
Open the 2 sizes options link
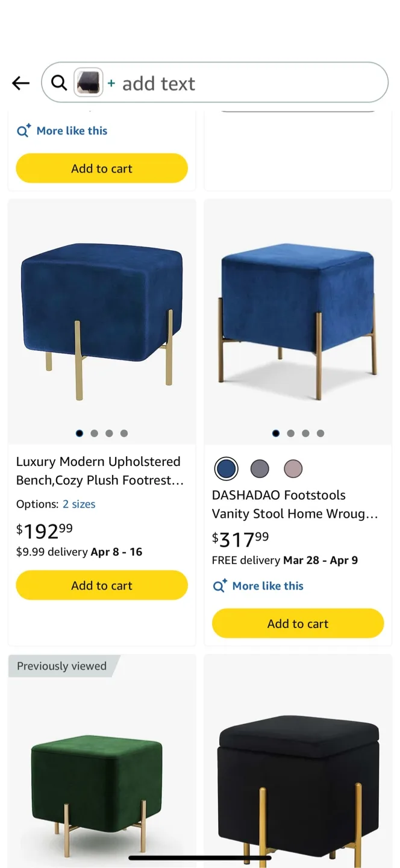(x=79, y=504)
